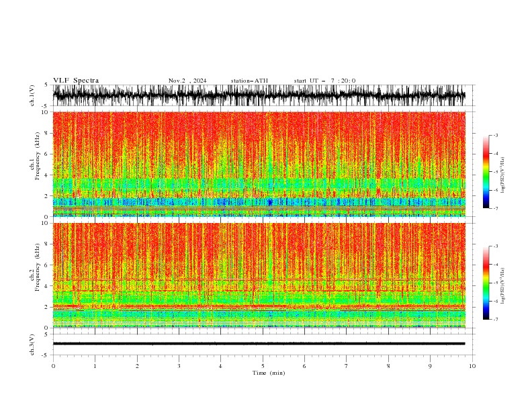Viewport: 532px width, 411px height.
Task: Click time axis tick label '0'
Action: [53, 366]
